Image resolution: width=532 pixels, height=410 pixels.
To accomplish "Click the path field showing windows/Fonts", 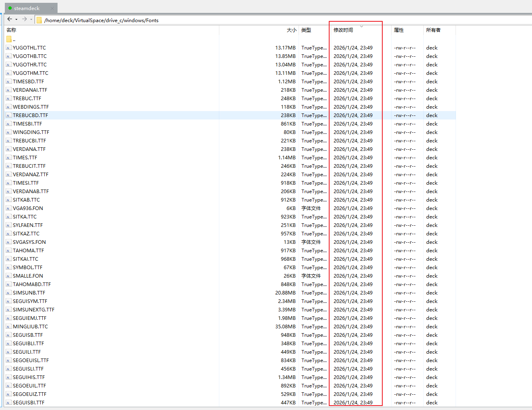I will point(101,20).
